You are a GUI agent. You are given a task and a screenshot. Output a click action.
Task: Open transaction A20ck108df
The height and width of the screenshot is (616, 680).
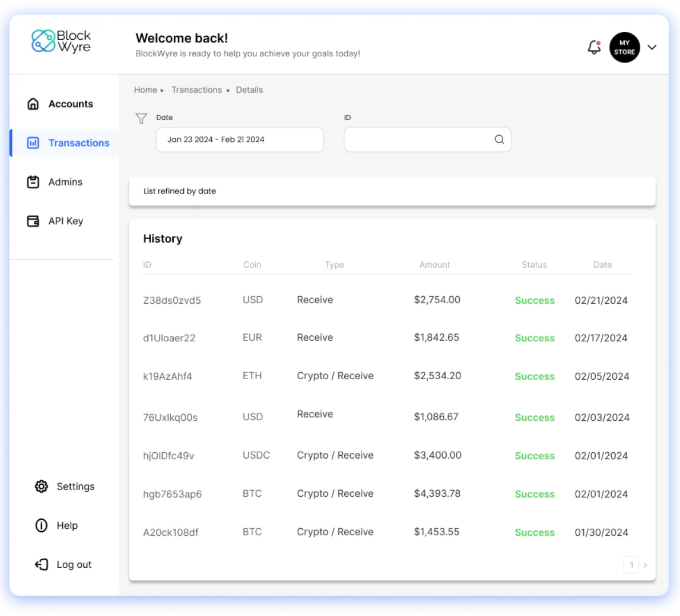tap(170, 532)
